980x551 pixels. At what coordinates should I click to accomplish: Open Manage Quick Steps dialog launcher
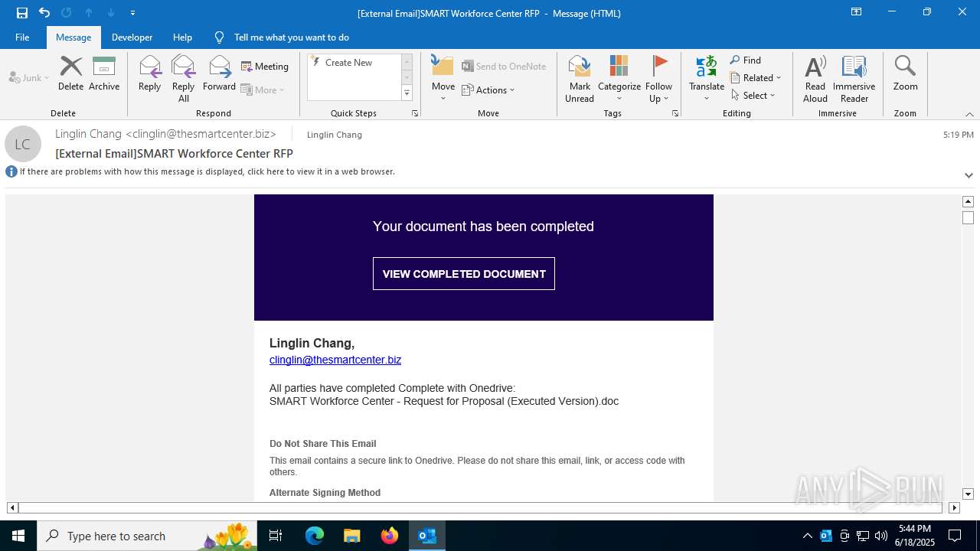pos(415,113)
